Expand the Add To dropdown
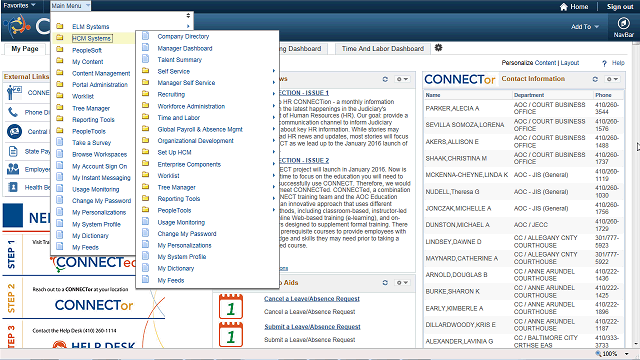Viewport: 640px width, 360px height. pos(585,27)
